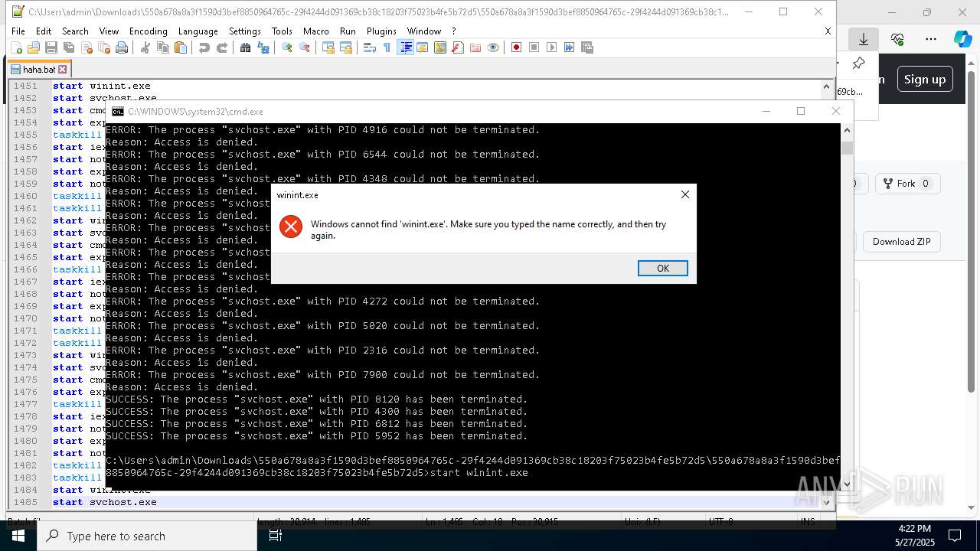Click the Copy icon in Notepad++ toolbar
980x551 pixels.
click(162, 47)
